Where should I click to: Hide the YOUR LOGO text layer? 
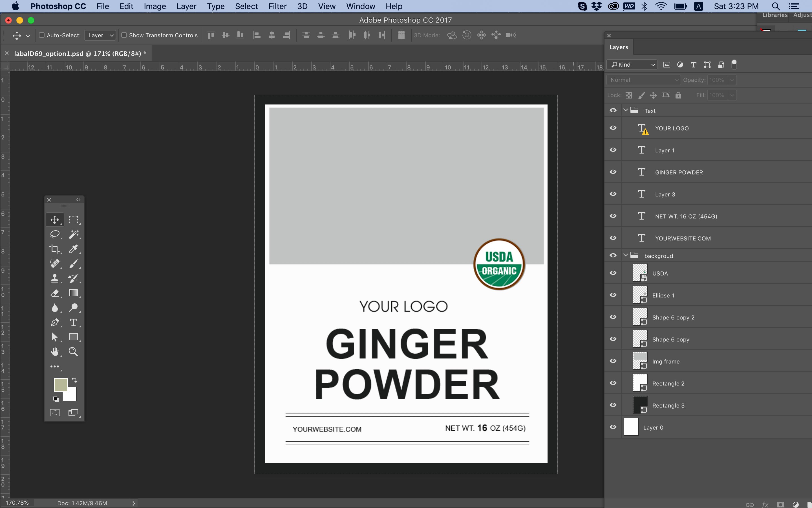click(613, 128)
